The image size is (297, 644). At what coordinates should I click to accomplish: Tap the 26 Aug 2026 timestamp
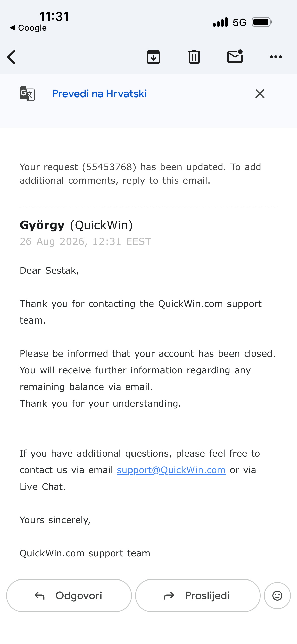click(86, 242)
